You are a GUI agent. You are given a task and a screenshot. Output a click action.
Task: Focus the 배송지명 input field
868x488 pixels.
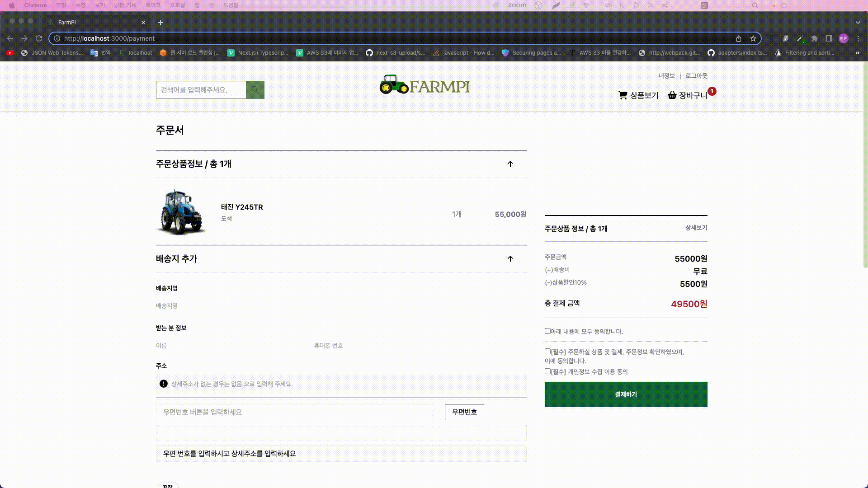click(341, 306)
